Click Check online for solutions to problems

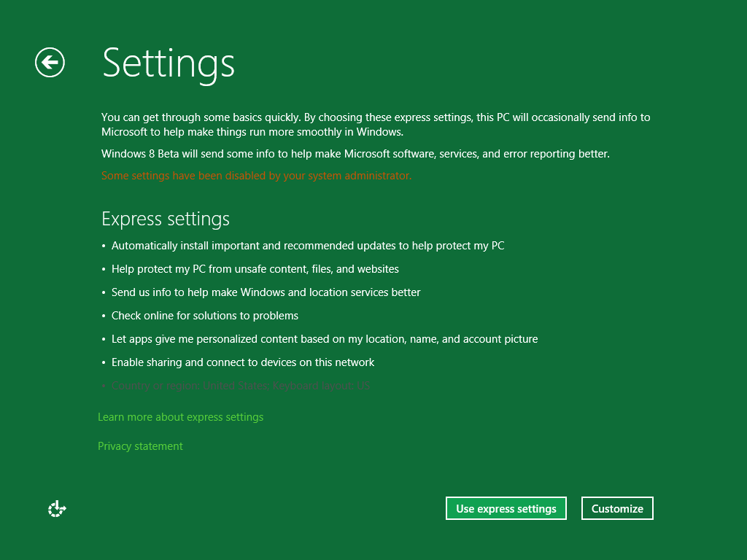click(204, 316)
